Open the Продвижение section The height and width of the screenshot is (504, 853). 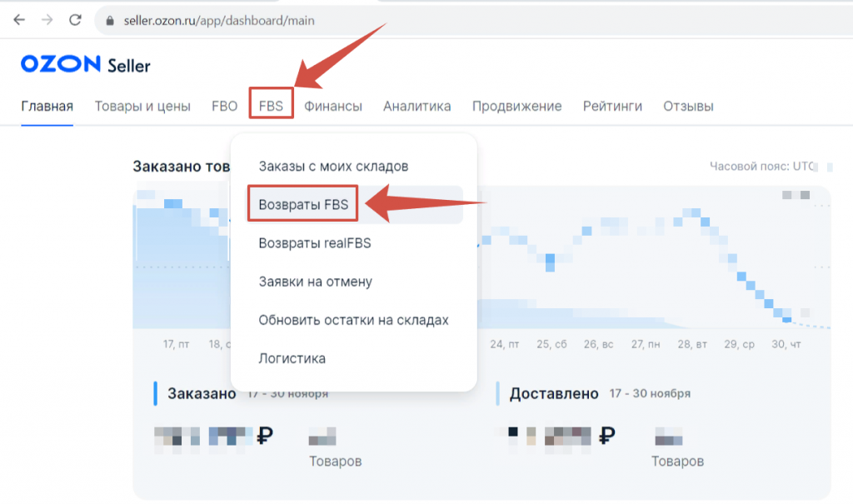point(516,106)
